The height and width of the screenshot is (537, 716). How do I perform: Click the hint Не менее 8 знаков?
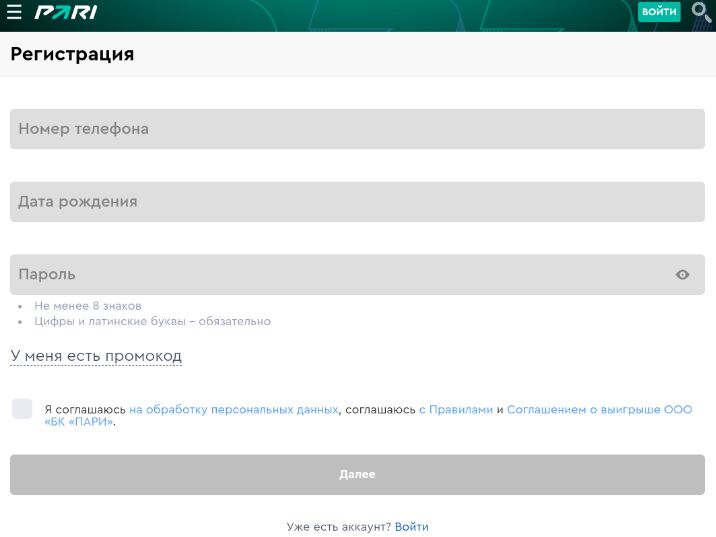[88, 305]
